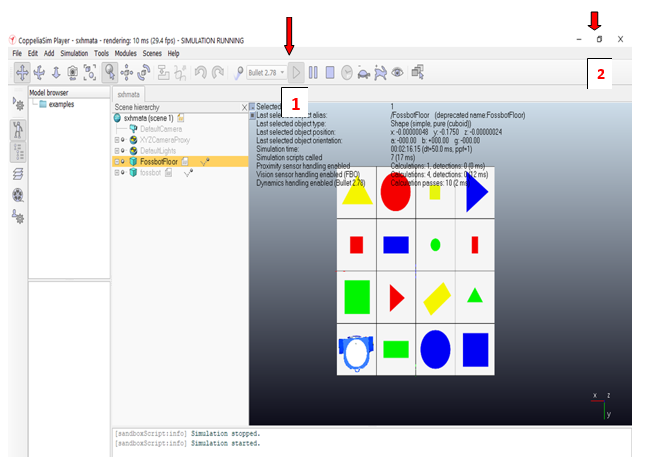Select the examples folder in Model browser
The height and width of the screenshot is (457, 662).
coord(61,105)
